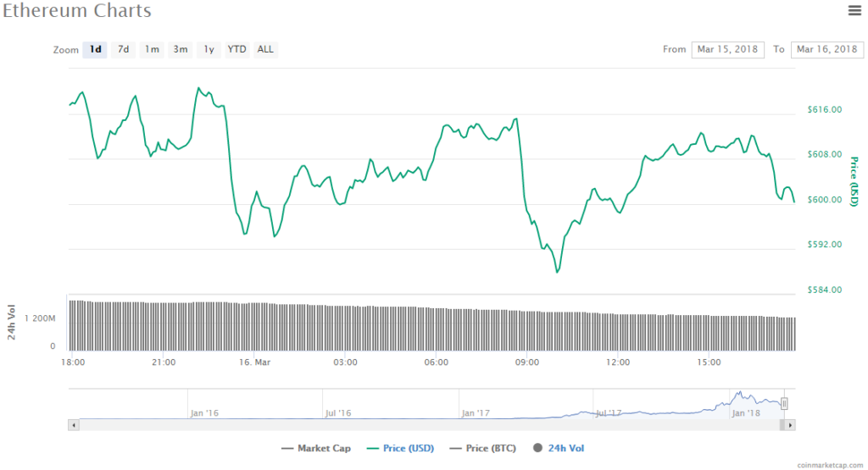
Task: Click the YTD zoom button
Action: coord(236,49)
